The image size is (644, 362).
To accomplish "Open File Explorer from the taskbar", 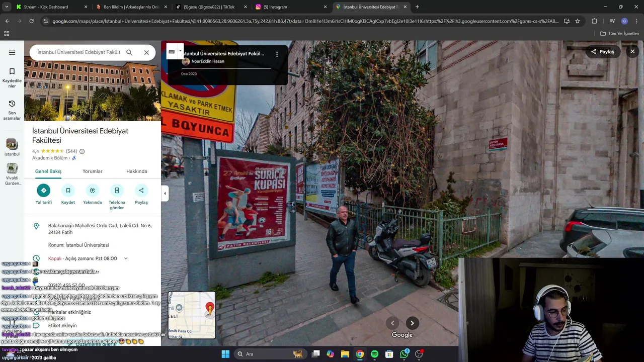I will point(345,354).
